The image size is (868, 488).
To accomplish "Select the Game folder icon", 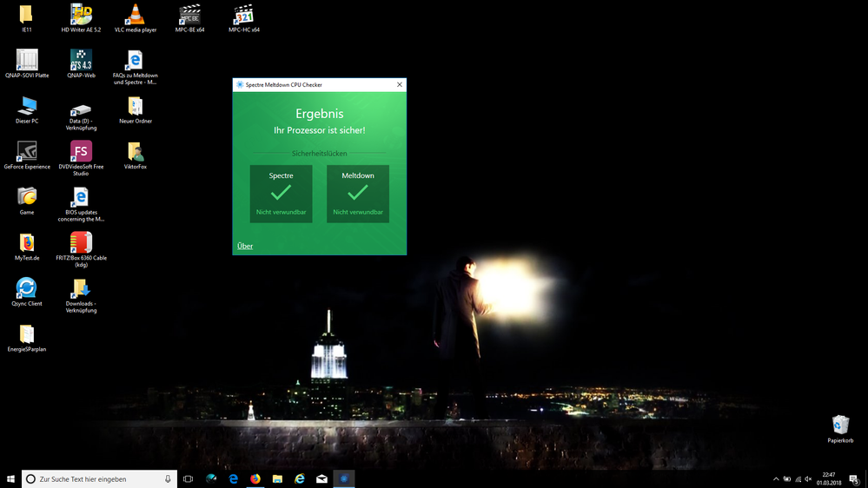I will click(x=27, y=201).
